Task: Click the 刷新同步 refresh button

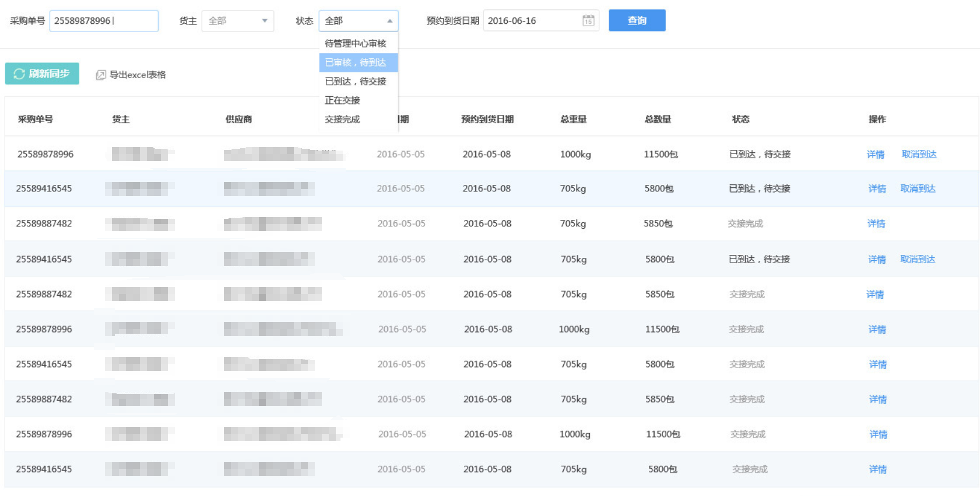Action: pyautogui.click(x=42, y=74)
